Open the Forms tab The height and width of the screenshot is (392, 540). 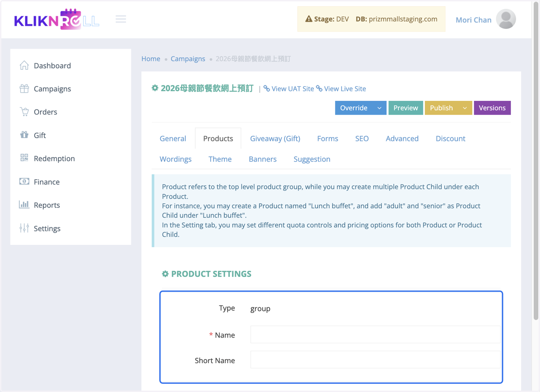(328, 139)
